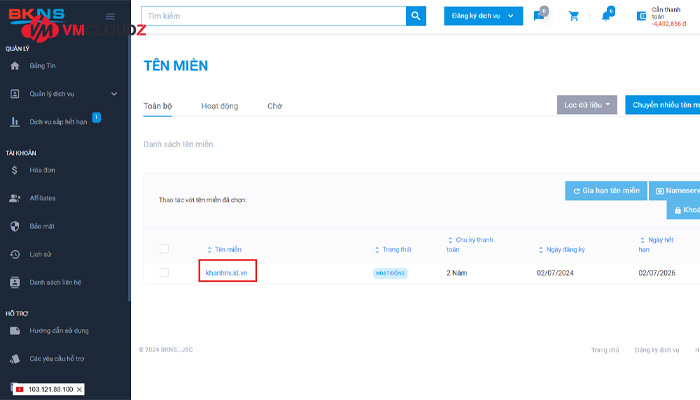Expand the Quản lý dịch vụ chevron
Screen dimensions: 700x400
[x=114, y=94]
